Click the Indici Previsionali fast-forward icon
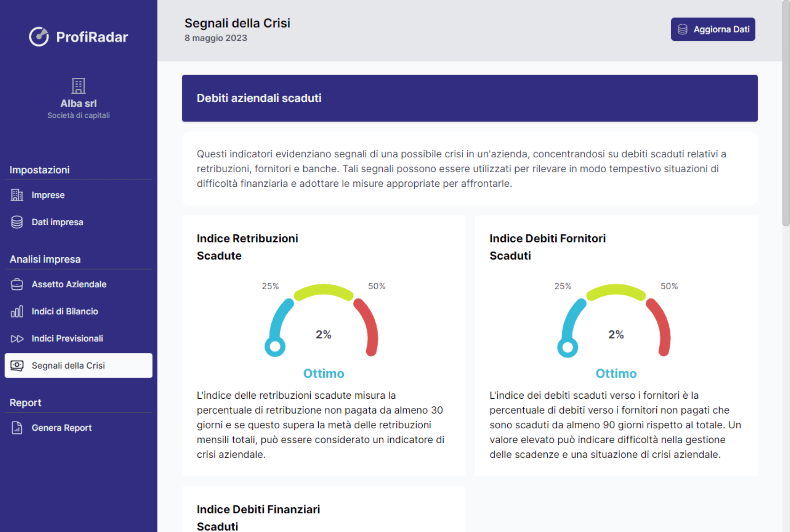This screenshot has width=790, height=532. coord(17,339)
